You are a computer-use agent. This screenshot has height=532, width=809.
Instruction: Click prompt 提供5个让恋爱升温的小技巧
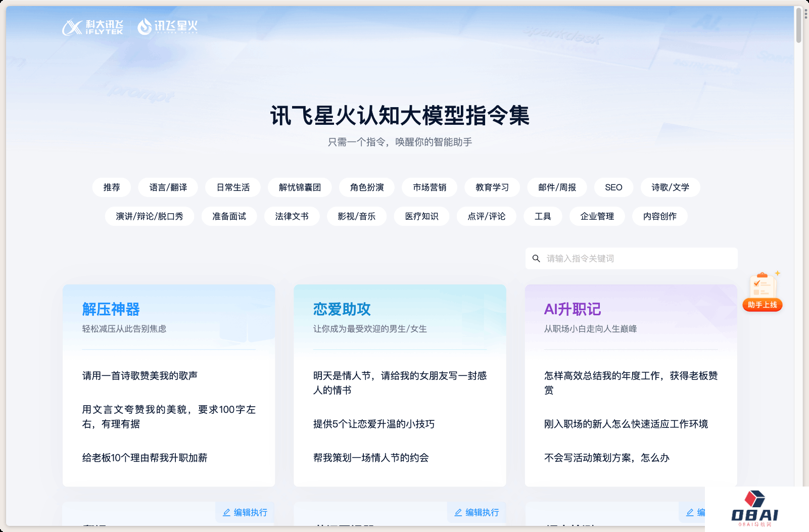[374, 424]
